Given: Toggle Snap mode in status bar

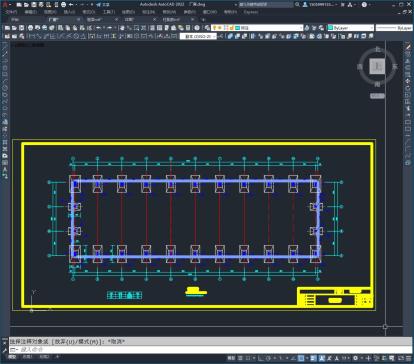Looking at the screenshot, I should pos(247,358).
